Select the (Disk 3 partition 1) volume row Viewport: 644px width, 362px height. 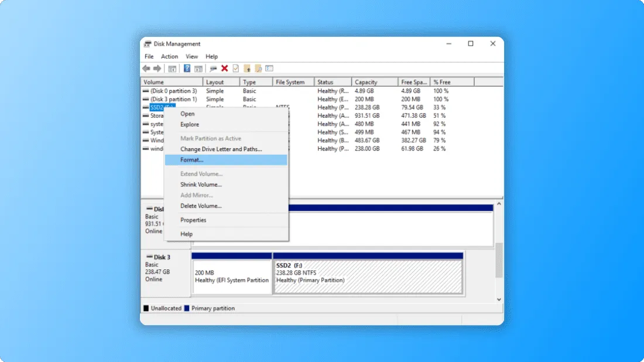click(322, 99)
